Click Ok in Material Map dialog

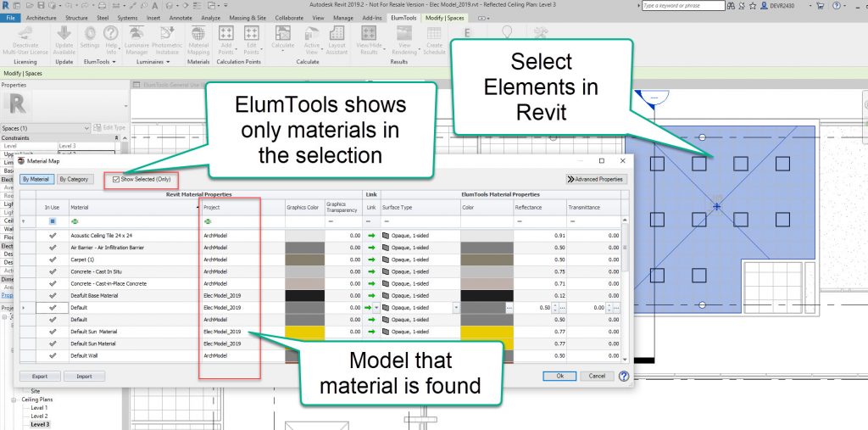(x=559, y=376)
